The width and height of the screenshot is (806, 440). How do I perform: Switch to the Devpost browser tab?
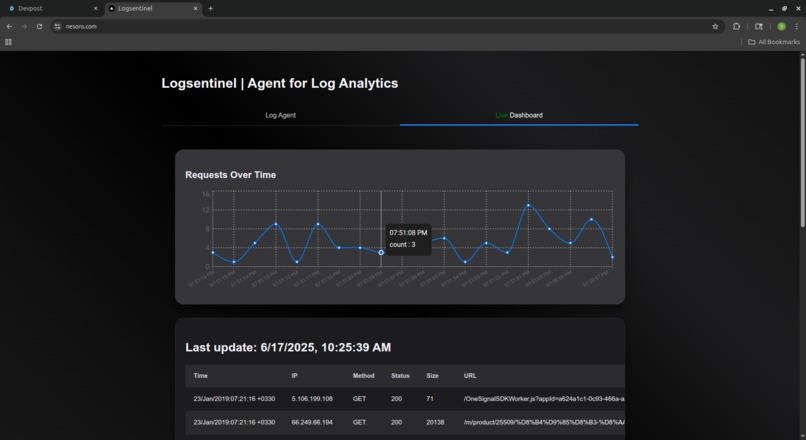53,9
